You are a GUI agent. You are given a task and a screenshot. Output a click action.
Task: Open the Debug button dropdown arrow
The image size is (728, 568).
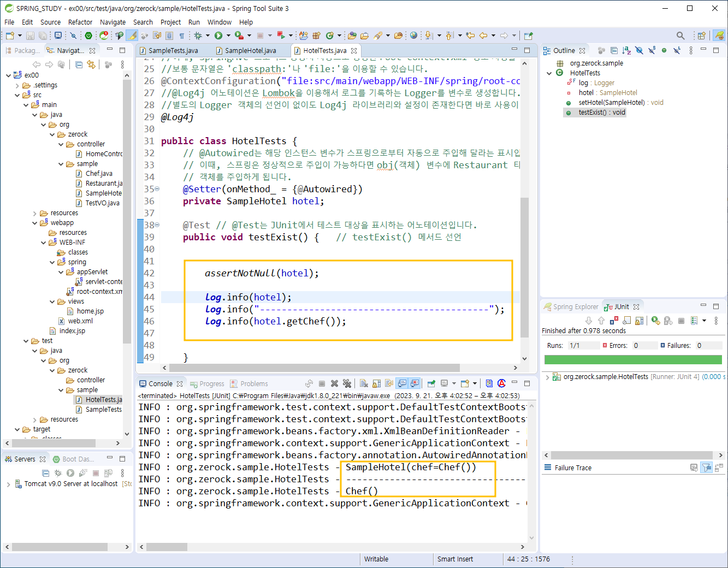[206, 35]
